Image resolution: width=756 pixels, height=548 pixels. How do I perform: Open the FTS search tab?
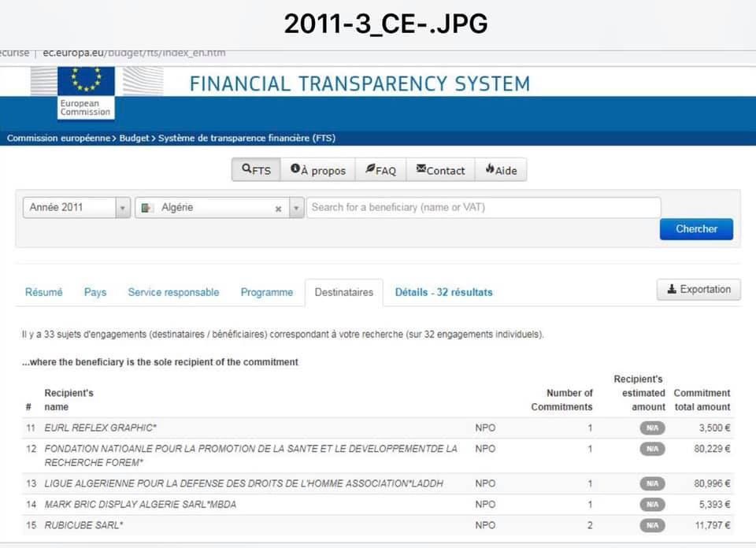pos(256,170)
